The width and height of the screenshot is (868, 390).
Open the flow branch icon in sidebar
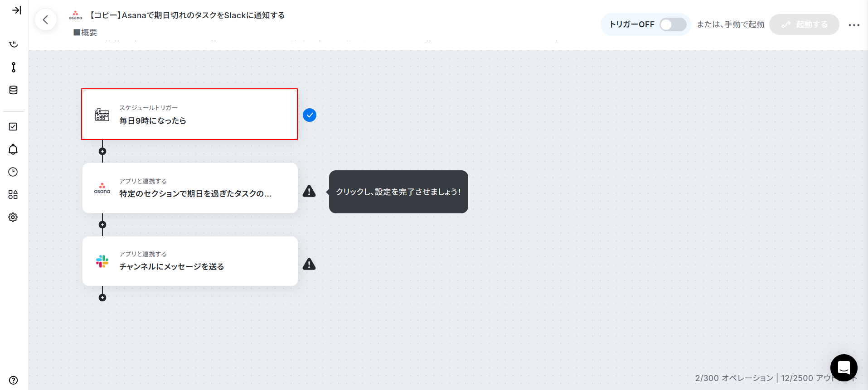point(14,67)
